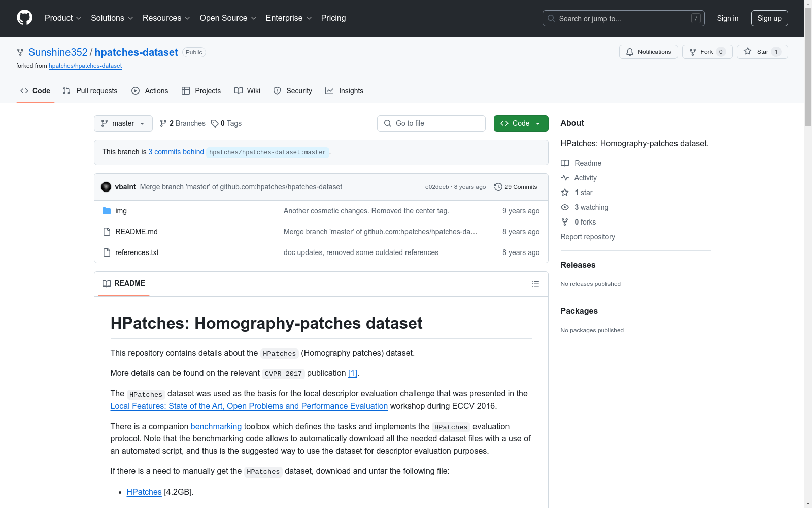Click the Search or jump to field

pos(624,18)
